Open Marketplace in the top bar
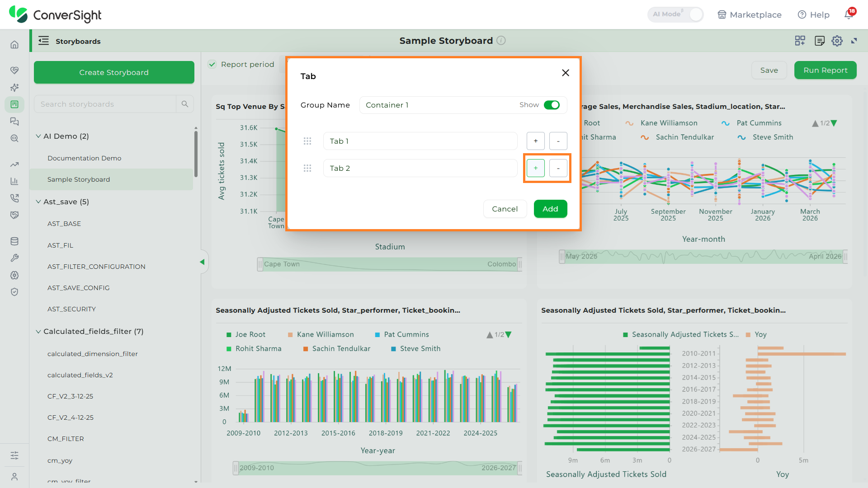Screen dimensions: 868x488 pyautogui.click(x=750, y=14)
